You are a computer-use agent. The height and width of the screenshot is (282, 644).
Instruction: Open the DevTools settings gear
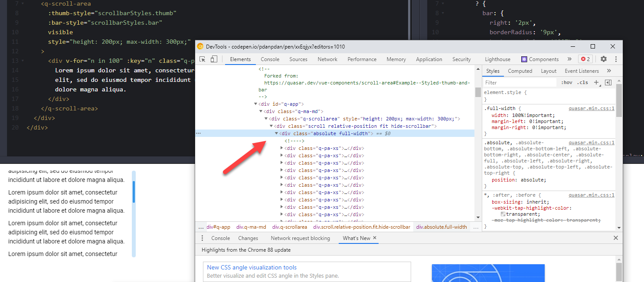[x=604, y=59]
